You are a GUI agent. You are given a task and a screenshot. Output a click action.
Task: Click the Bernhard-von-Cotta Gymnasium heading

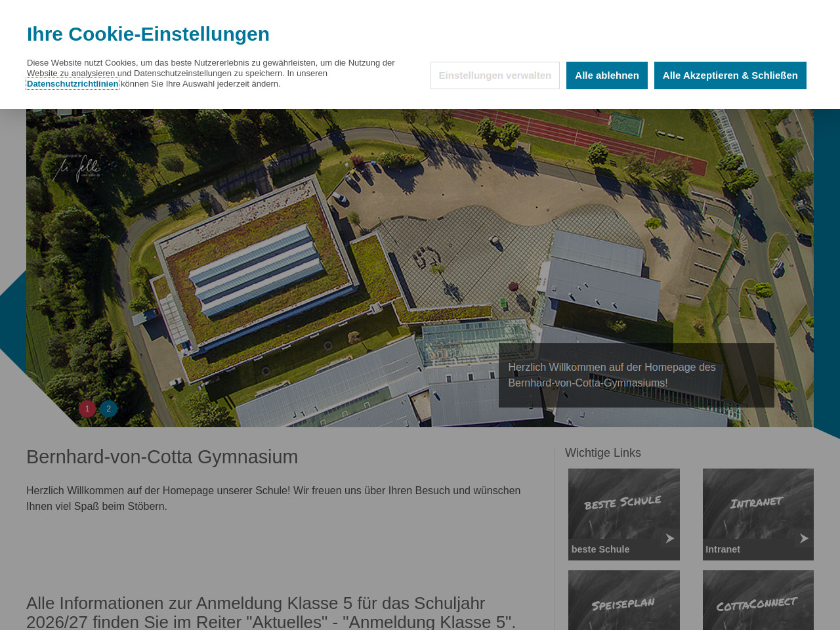[162, 457]
